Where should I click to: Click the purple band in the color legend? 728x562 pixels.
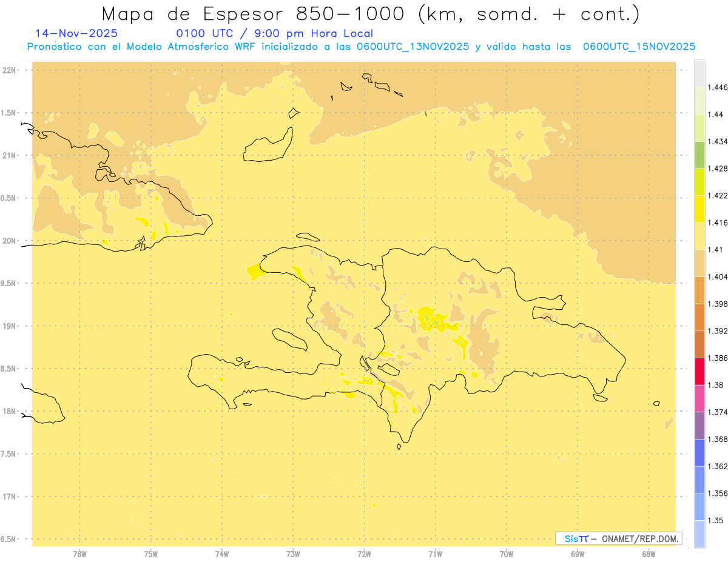click(x=699, y=425)
